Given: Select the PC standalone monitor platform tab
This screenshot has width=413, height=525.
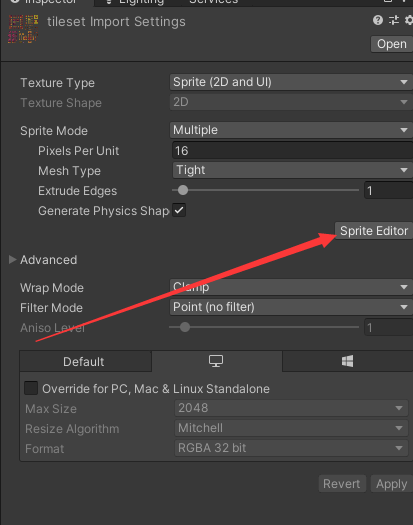Looking at the screenshot, I should point(217,361).
